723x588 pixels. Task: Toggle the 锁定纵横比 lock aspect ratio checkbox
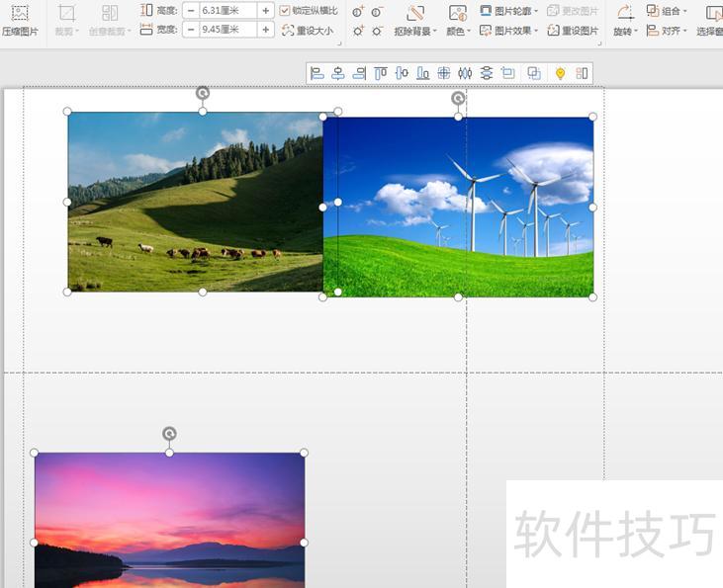(x=286, y=11)
